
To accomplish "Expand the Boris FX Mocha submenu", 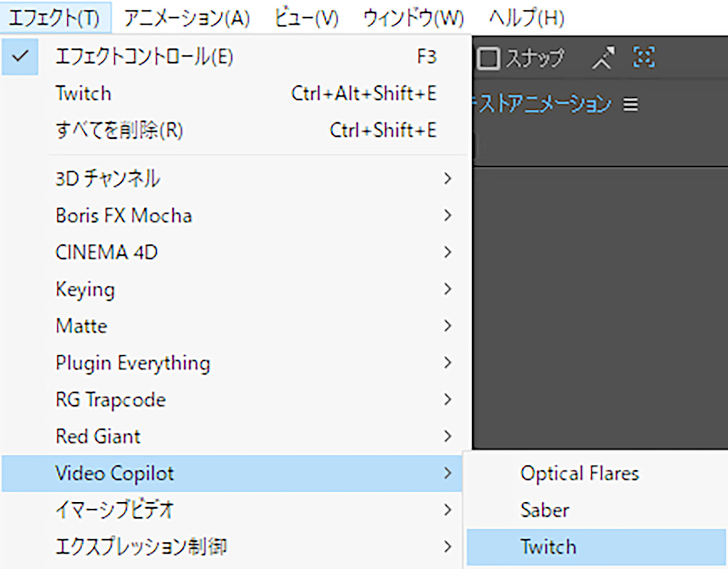I will point(236,215).
